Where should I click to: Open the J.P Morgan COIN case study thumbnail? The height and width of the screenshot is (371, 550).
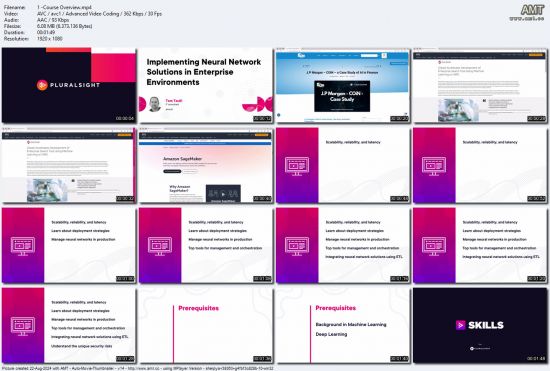pyautogui.click(x=343, y=85)
